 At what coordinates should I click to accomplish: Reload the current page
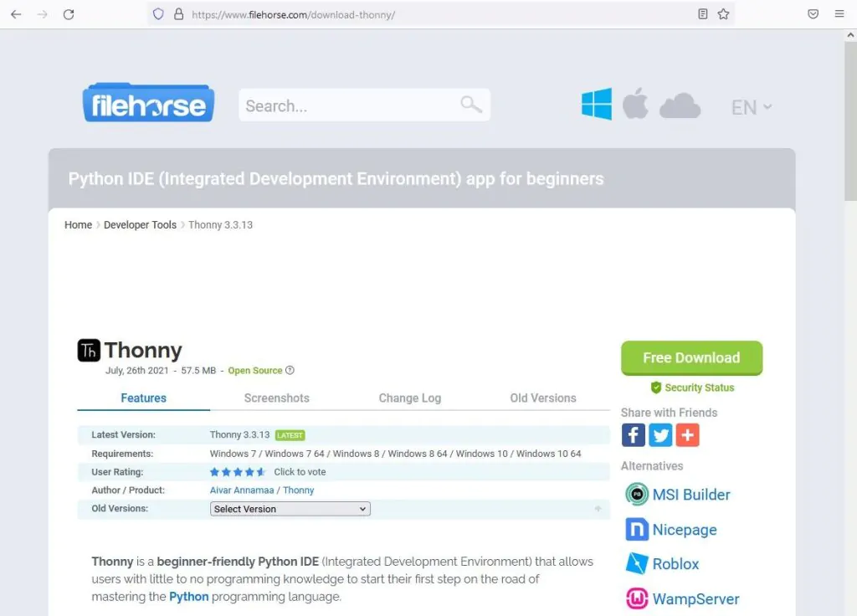(69, 14)
